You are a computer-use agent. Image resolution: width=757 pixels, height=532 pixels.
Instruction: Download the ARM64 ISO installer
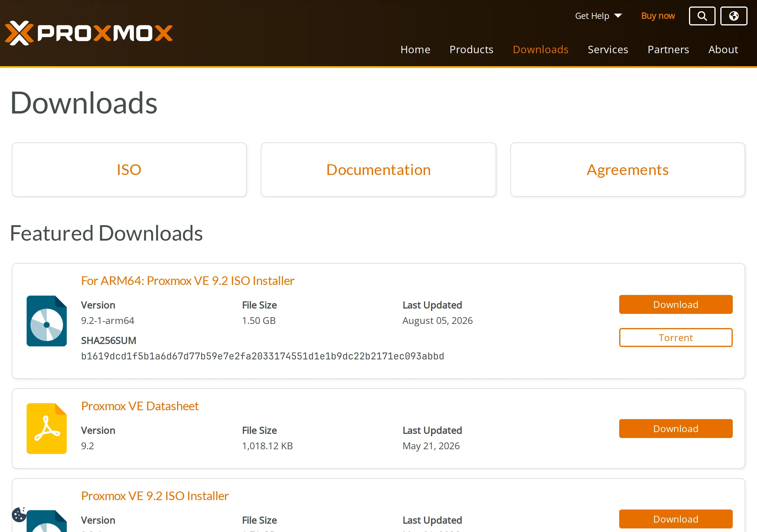[x=676, y=304]
